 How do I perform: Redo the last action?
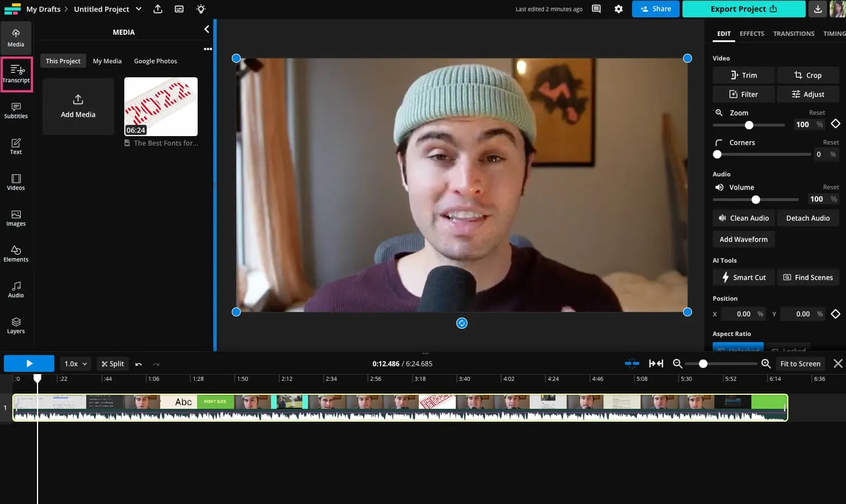pos(156,364)
